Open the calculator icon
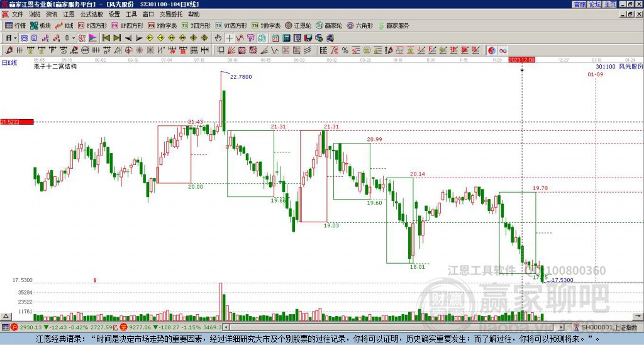Image resolution: width=644 pixels, height=345 pixels. 286,38
